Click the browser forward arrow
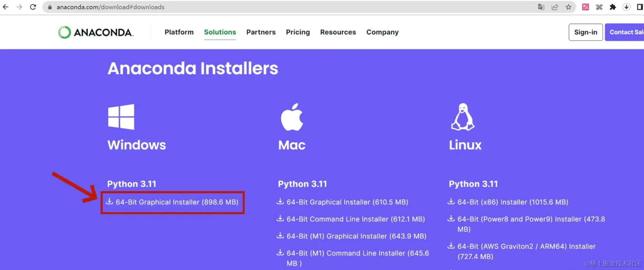This screenshot has height=270, width=644. click(x=19, y=7)
